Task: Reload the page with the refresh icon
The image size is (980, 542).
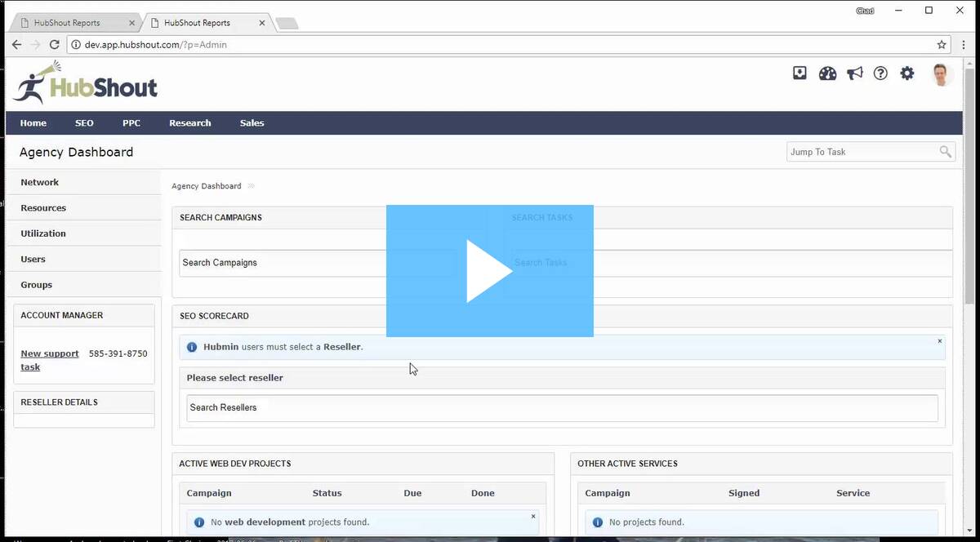Action: click(55, 45)
